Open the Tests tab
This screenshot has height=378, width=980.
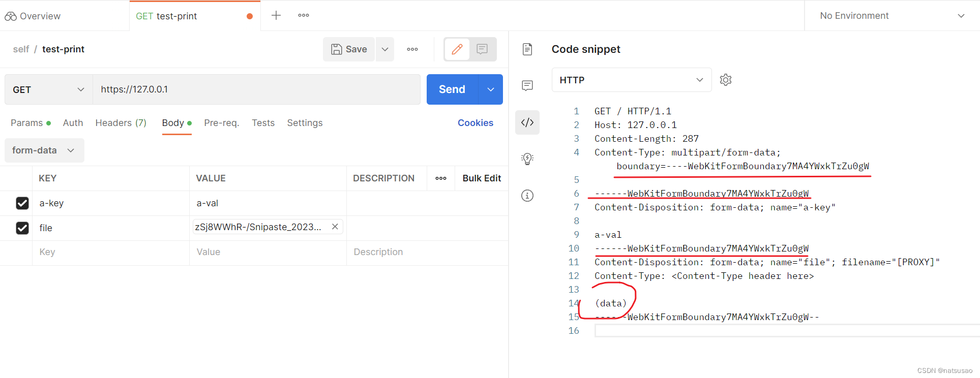pyautogui.click(x=263, y=123)
